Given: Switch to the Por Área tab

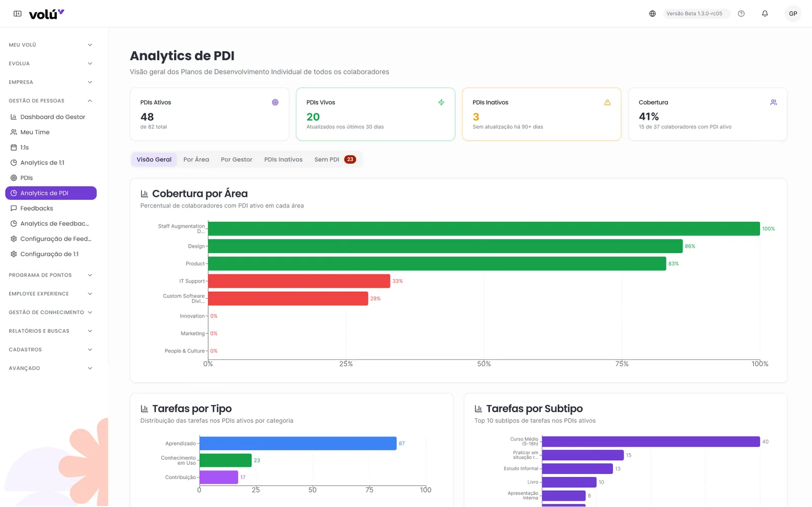Looking at the screenshot, I should coord(196,159).
